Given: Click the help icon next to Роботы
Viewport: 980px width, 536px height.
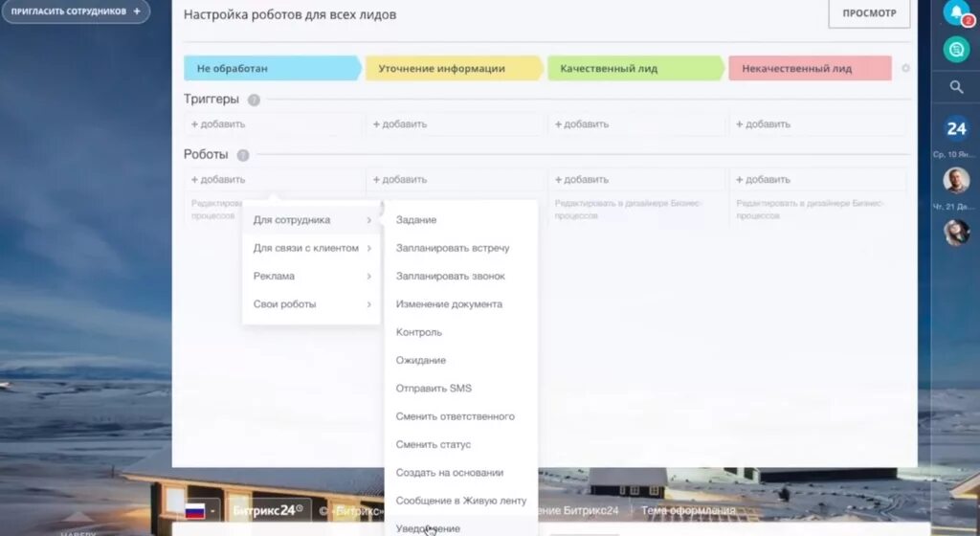Looking at the screenshot, I should coord(243,155).
